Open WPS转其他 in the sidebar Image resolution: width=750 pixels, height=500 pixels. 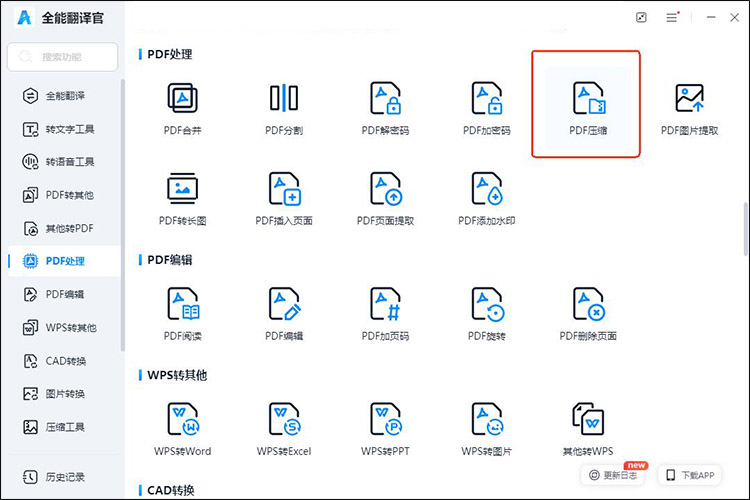[x=64, y=328]
